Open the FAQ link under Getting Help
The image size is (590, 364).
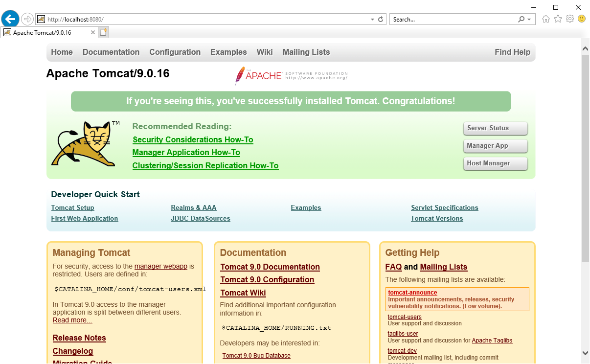(x=393, y=267)
